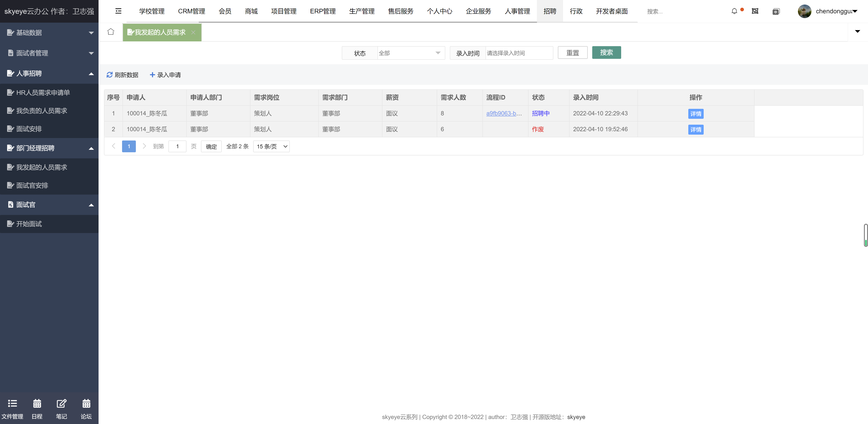The image size is (868, 424).
Task: Click the refresh 刷新数据 icon button
Action: (x=122, y=75)
